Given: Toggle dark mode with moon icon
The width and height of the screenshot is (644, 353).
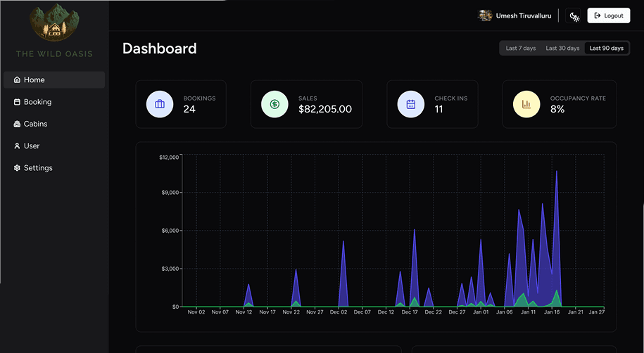Looking at the screenshot, I should coord(574,16).
